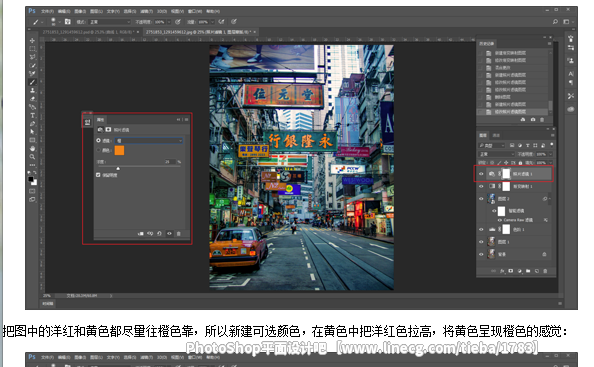Viewport: 594px width, 367px height.
Task: Hide the bottom background layer with the lock
Action: tap(481, 254)
